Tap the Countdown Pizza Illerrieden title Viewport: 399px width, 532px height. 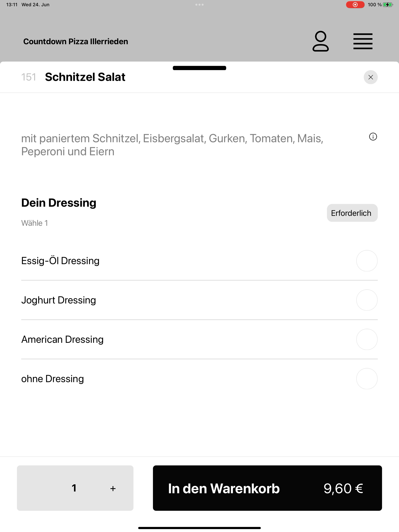pos(76,41)
